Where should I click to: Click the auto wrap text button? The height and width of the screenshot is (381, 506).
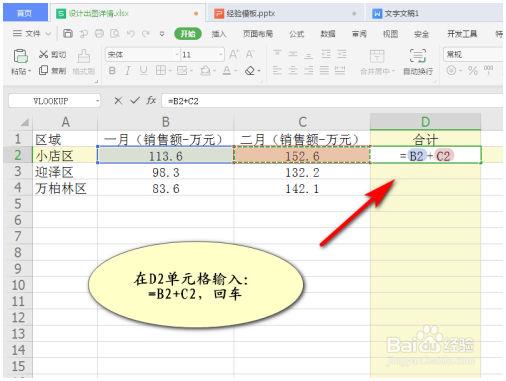pyautogui.click(x=418, y=62)
